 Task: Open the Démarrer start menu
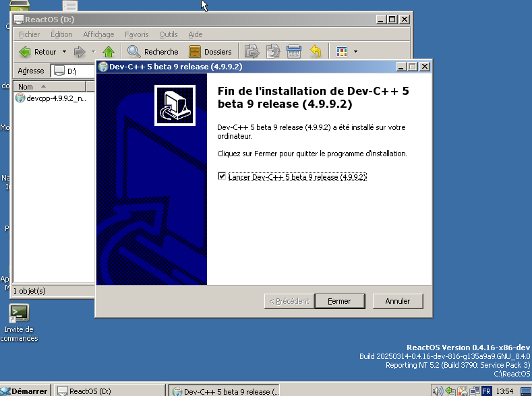(x=25, y=391)
